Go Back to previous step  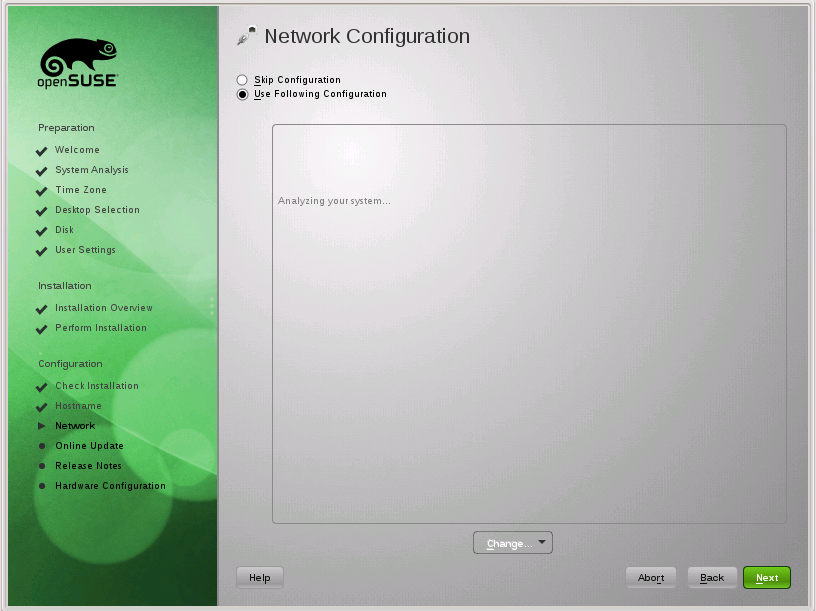click(712, 578)
